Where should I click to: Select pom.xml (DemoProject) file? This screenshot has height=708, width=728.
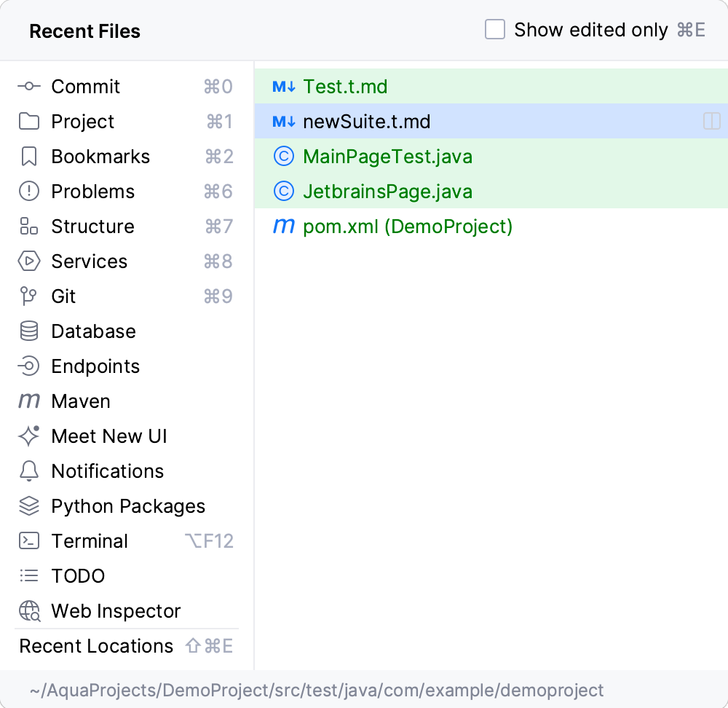tap(407, 227)
